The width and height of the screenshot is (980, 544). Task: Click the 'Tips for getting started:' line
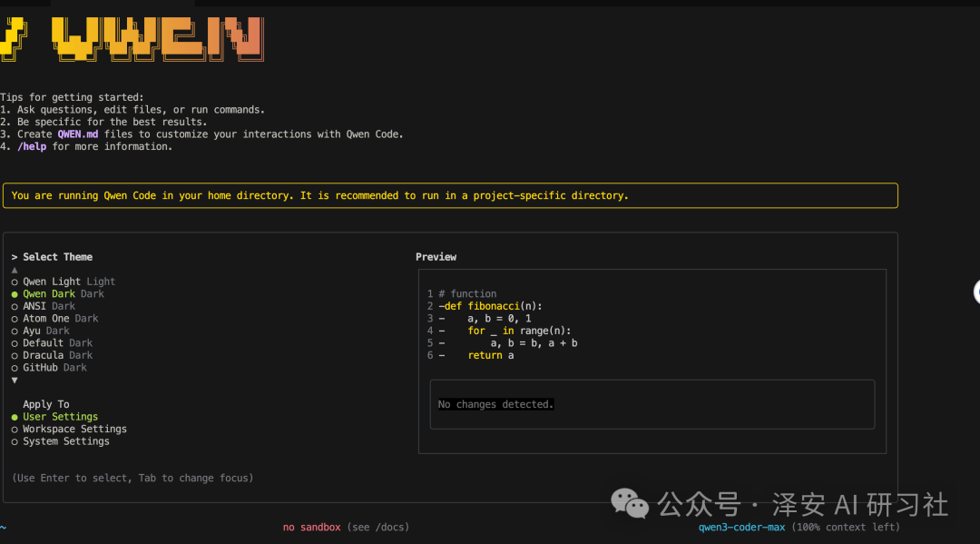(x=72, y=97)
